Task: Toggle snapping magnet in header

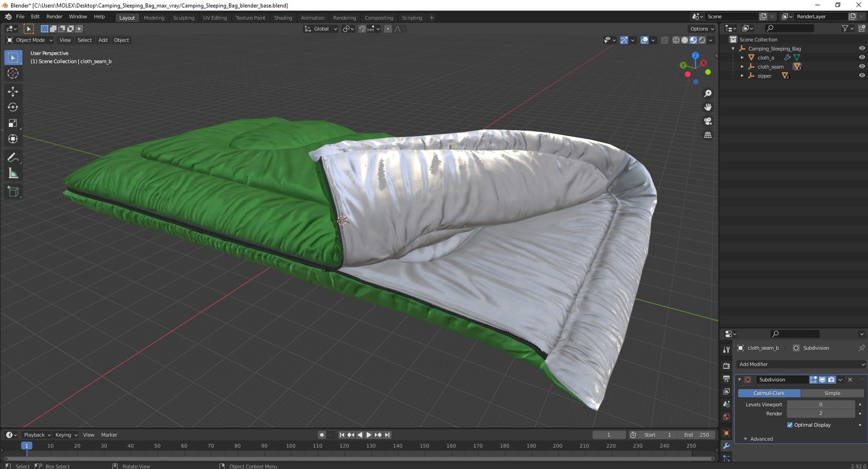Action: [362, 29]
